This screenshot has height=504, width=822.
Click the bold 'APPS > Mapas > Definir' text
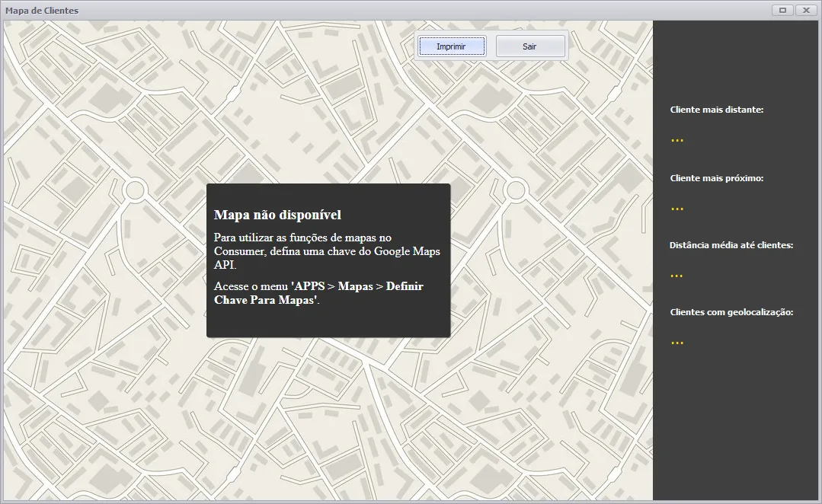coord(358,286)
